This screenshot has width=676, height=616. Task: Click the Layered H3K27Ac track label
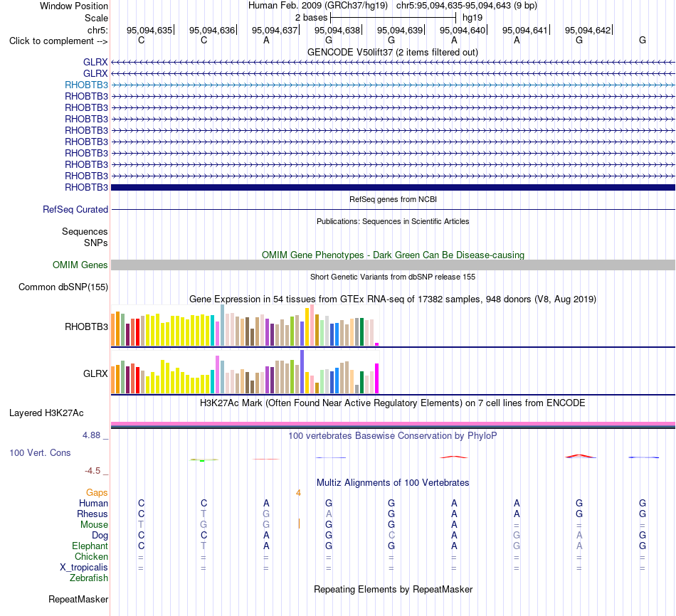tap(46, 413)
